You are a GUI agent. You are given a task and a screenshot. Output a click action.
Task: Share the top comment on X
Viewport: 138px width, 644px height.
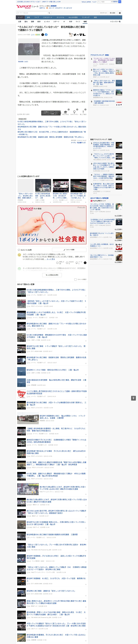(x=85, y=263)
